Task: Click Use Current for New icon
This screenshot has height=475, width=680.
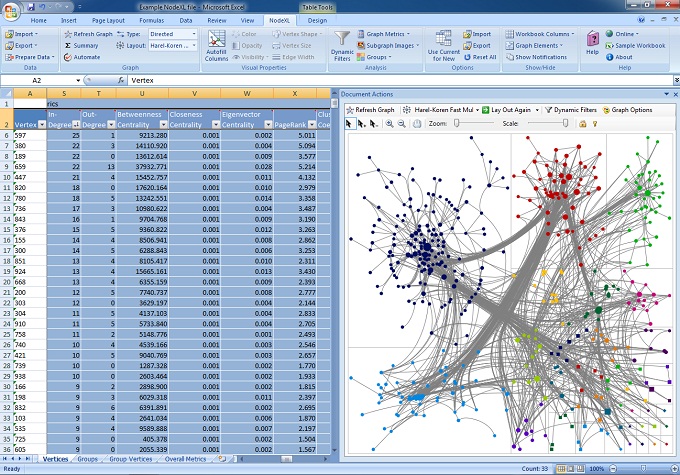Action: pyautogui.click(x=444, y=45)
